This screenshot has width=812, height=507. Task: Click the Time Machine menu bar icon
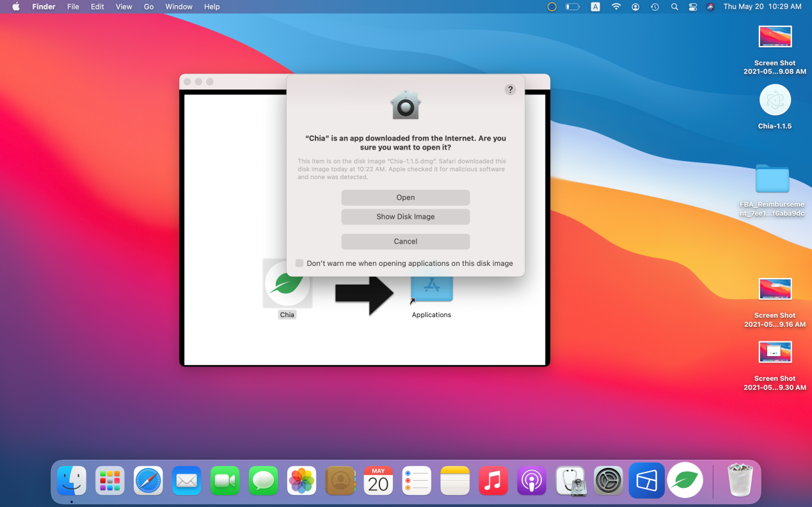coord(655,7)
